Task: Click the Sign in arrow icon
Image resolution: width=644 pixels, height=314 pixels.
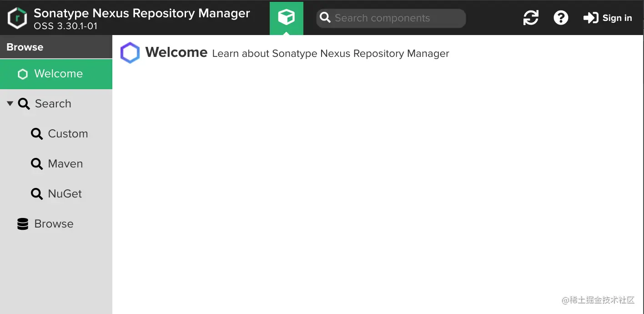Action: [591, 18]
